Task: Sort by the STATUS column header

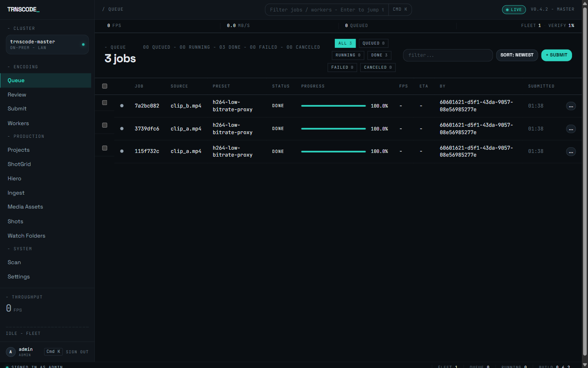Action: (x=281, y=86)
